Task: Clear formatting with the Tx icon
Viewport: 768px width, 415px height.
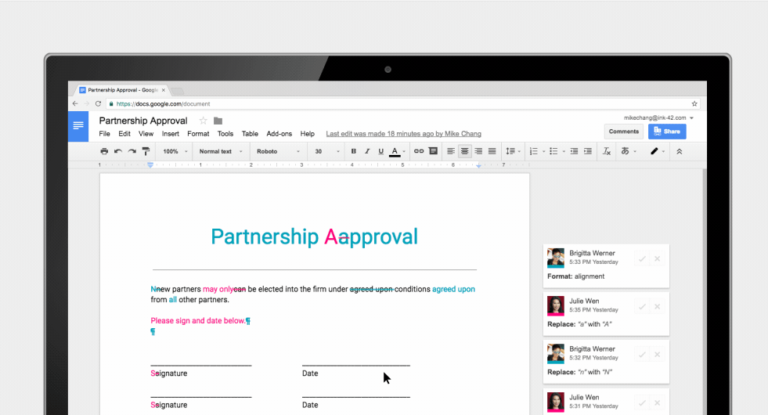Action: point(606,151)
